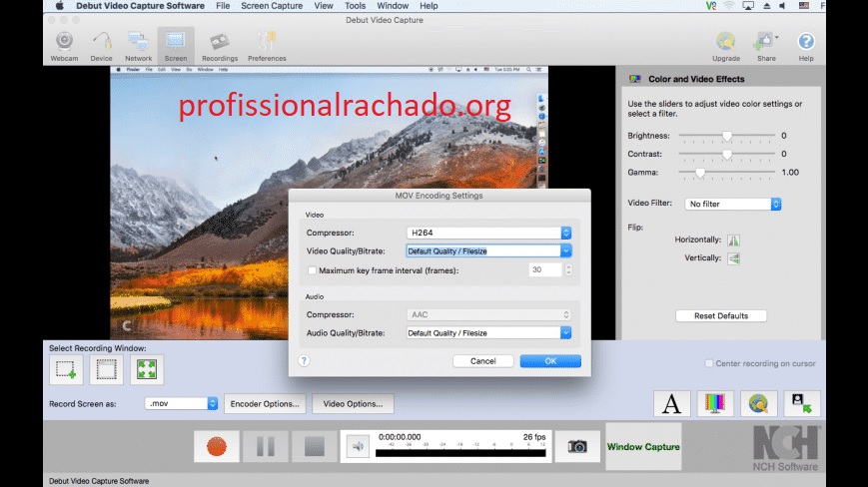The height and width of the screenshot is (487, 868).
Task: Open the Recordings list
Action: [220, 46]
